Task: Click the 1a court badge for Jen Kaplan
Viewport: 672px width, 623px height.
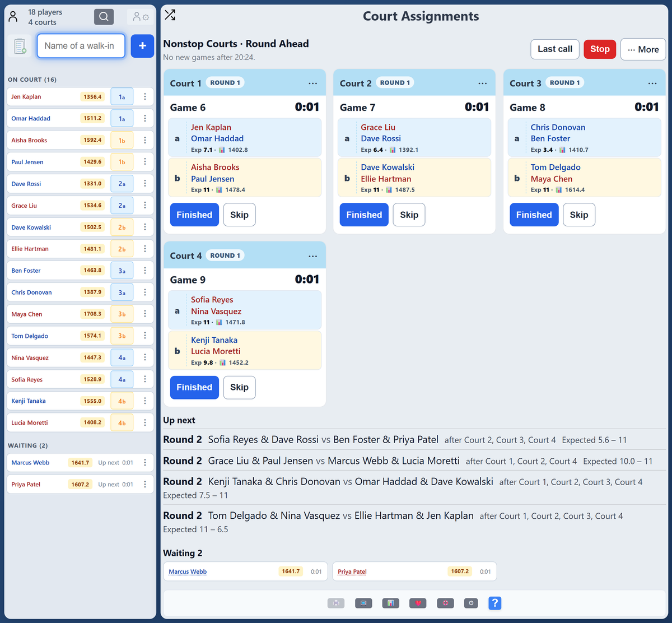Action: (122, 97)
